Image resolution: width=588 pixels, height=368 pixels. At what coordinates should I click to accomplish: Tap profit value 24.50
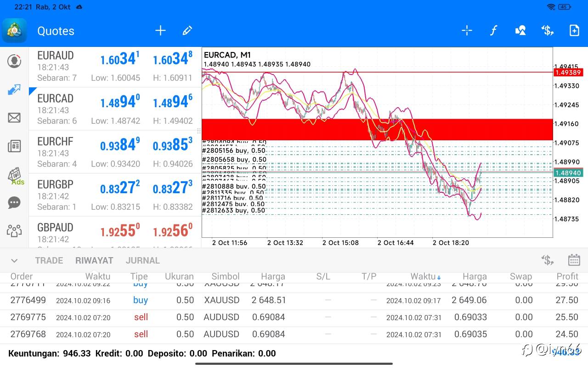click(x=566, y=334)
